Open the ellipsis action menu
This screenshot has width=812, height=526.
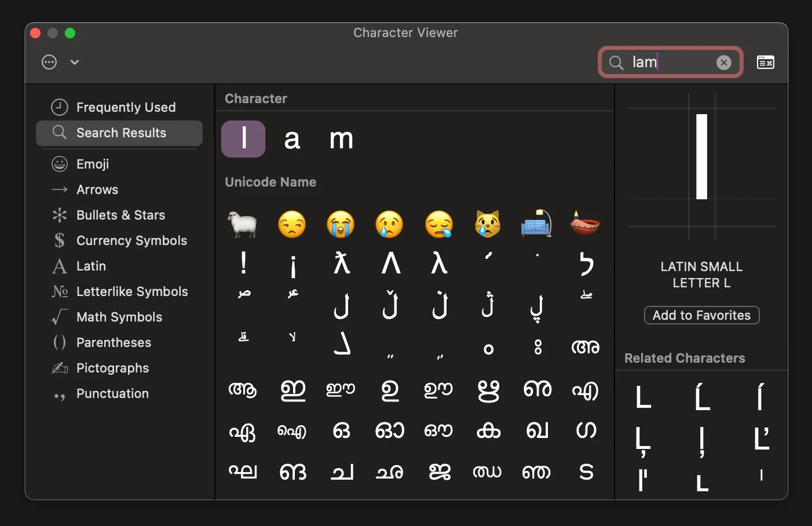pyautogui.click(x=49, y=62)
